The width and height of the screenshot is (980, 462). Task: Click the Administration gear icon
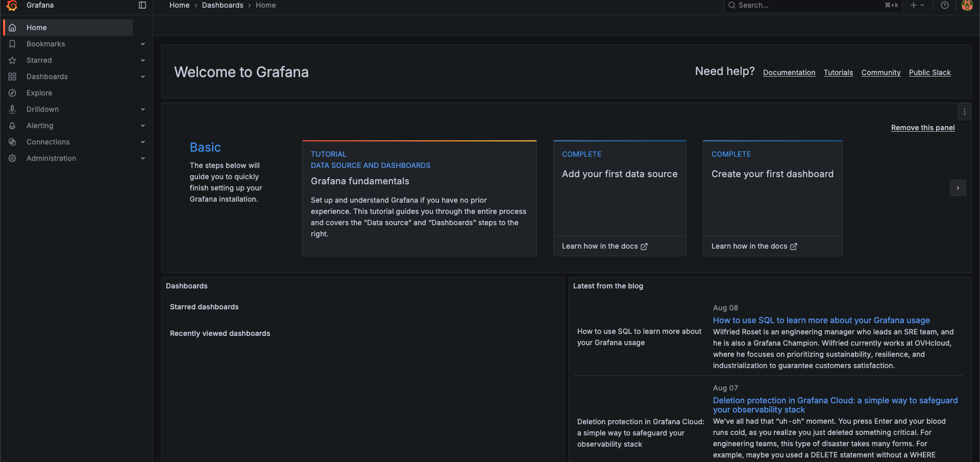12,158
